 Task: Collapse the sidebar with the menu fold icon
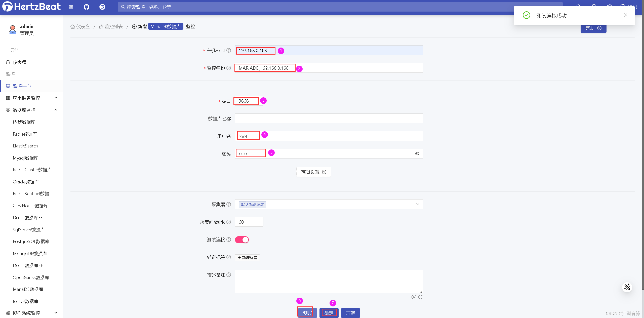71,7
